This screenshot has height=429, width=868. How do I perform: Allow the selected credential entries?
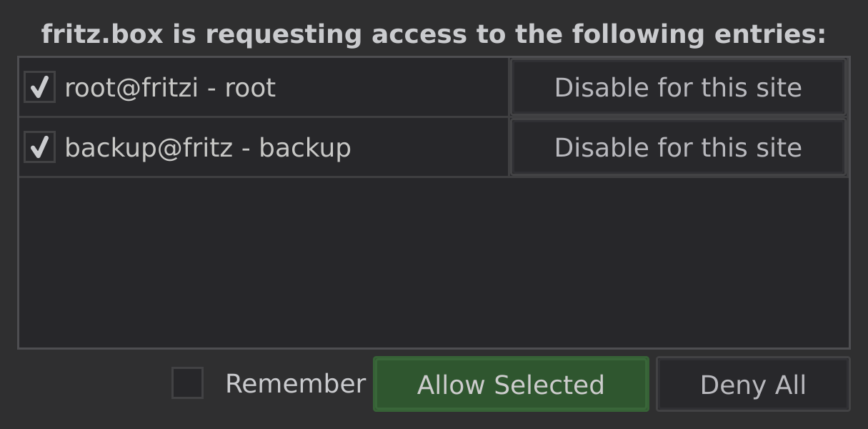click(511, 384)
